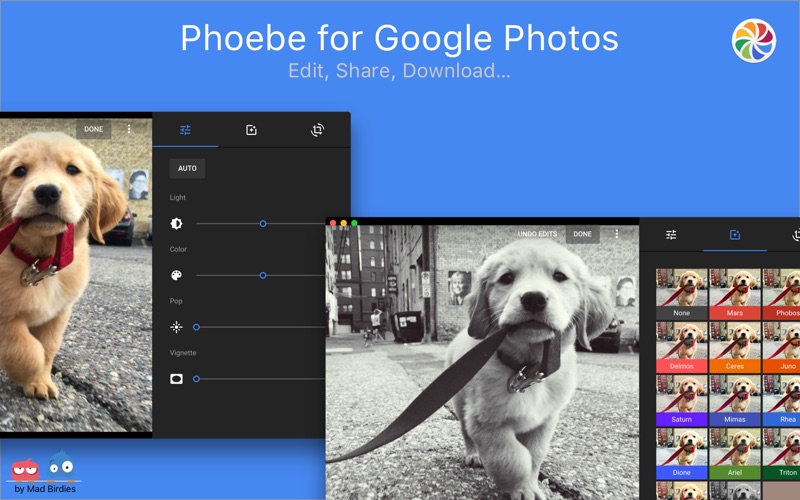Screen dimensions: 800x500
Task: Apply the Deimos filter
Action: tap(681, 347)
